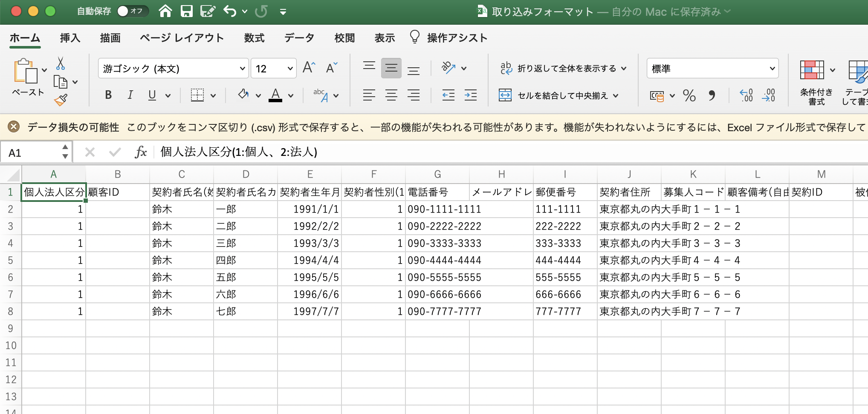
Task: Switch to the データ ribbon tab
Action: (299, 37)
